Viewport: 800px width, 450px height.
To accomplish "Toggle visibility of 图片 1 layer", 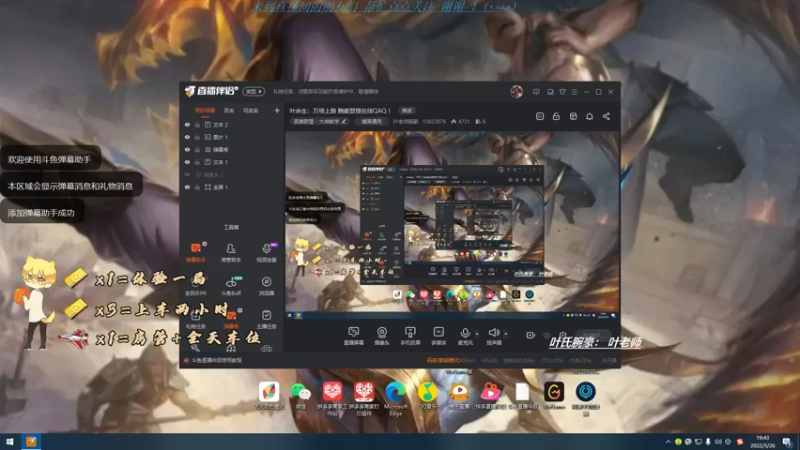I will click(x=187, y=137).
